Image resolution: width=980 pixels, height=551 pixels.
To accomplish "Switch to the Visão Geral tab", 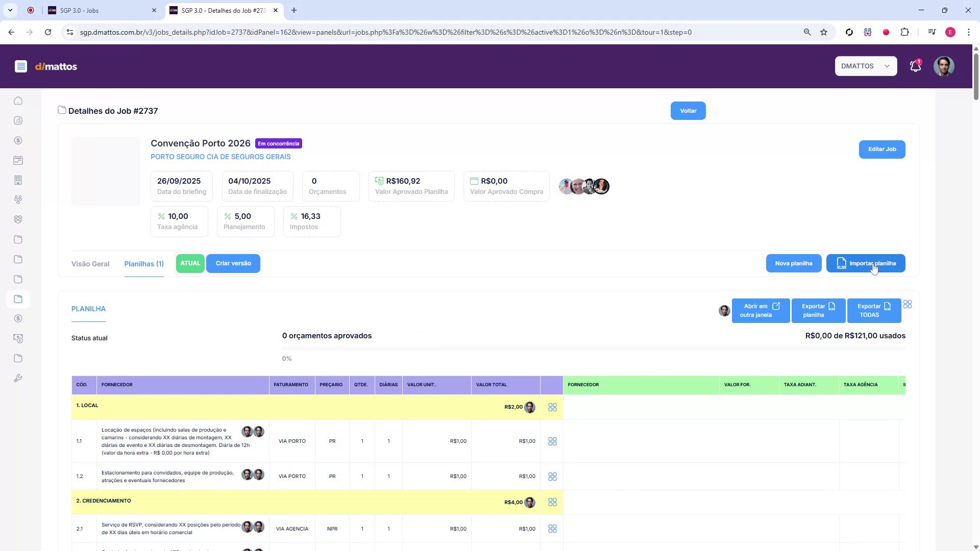I will [90, 264].
